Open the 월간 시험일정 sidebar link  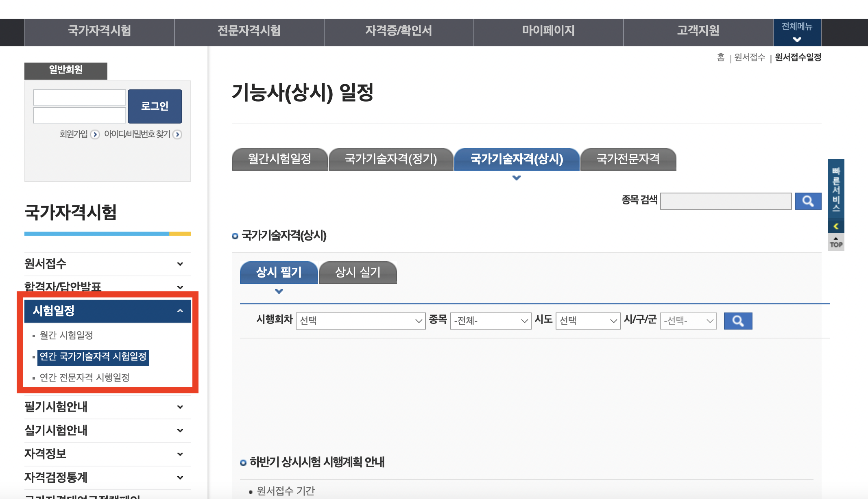click(66, 335)
